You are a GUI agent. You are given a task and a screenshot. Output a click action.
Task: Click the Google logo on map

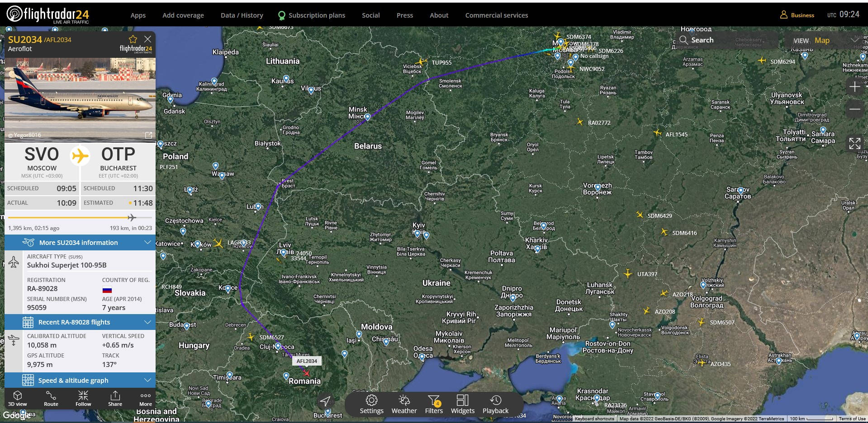(17, 415)
